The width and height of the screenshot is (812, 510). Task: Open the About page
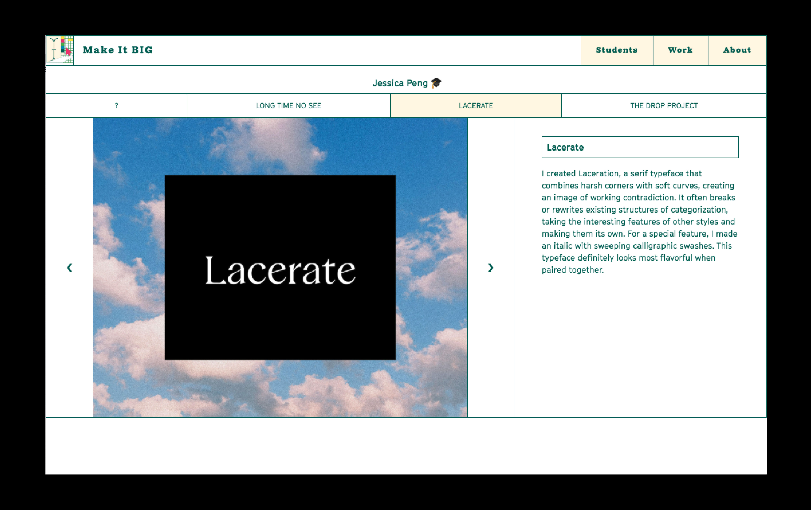click(737, 50)
